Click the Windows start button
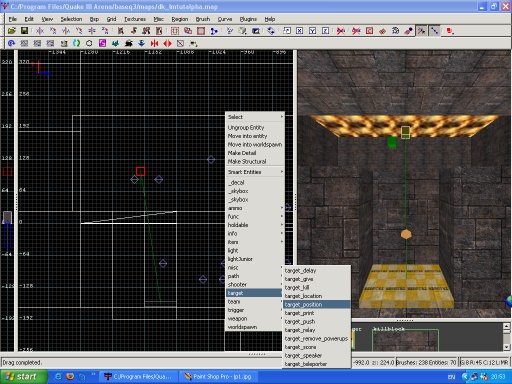The width and height of the screenshot is (512, 384). coord(23,377)
